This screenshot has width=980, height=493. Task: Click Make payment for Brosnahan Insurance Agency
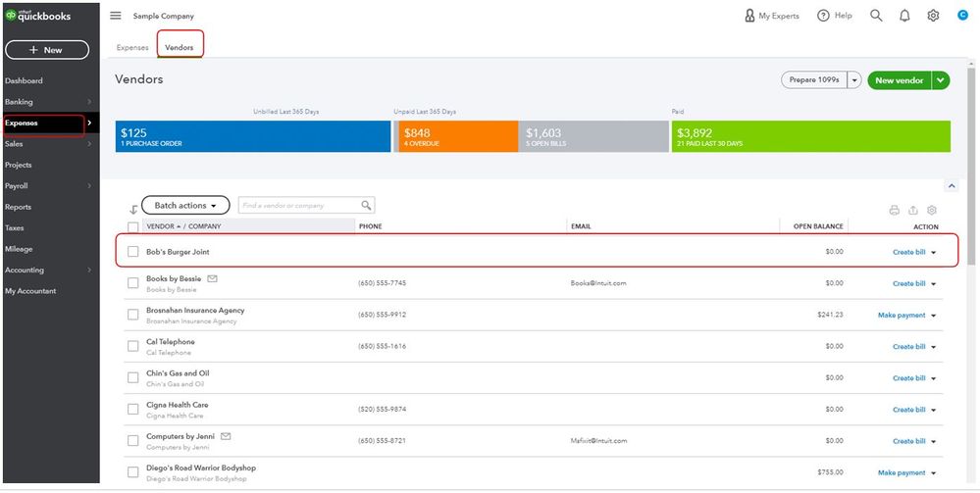pyautogui.click(x=902, y=315)
